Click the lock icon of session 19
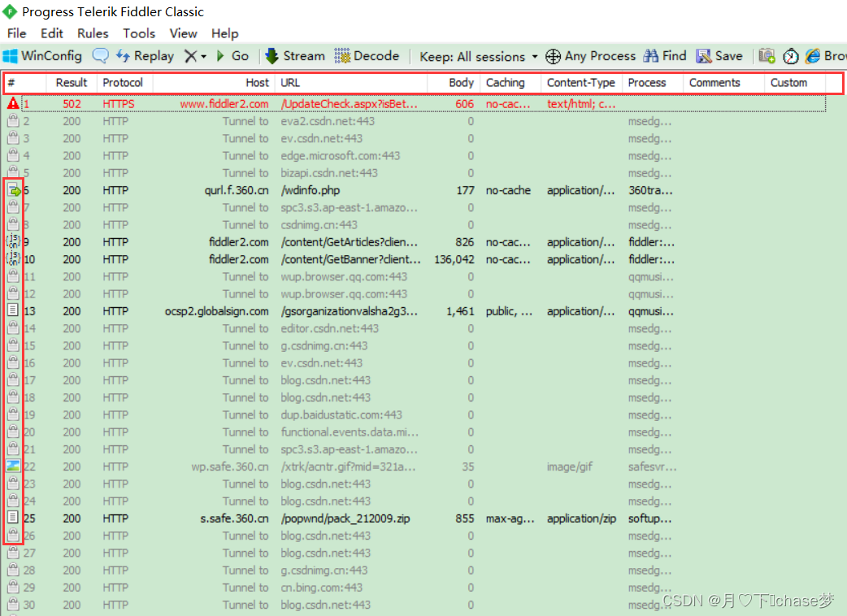This screenshot has height=616, width=847. click(x=13, y=414)
